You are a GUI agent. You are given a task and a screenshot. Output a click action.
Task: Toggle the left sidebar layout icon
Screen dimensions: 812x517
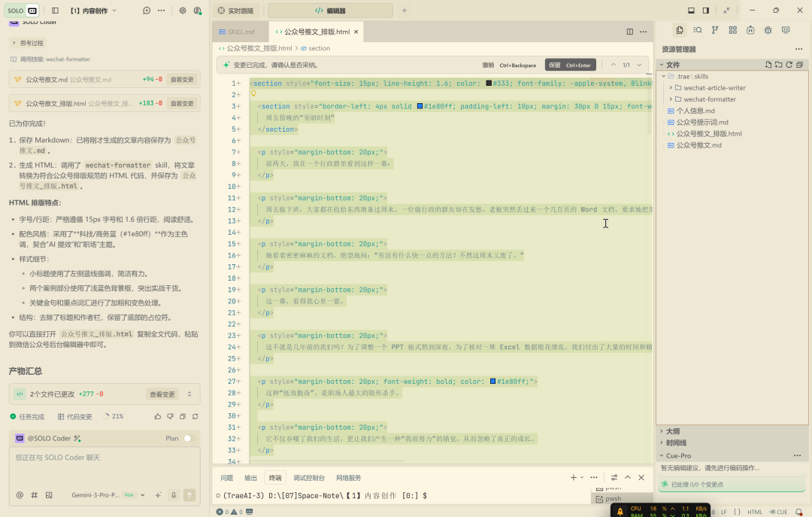(x=56, y=11)
